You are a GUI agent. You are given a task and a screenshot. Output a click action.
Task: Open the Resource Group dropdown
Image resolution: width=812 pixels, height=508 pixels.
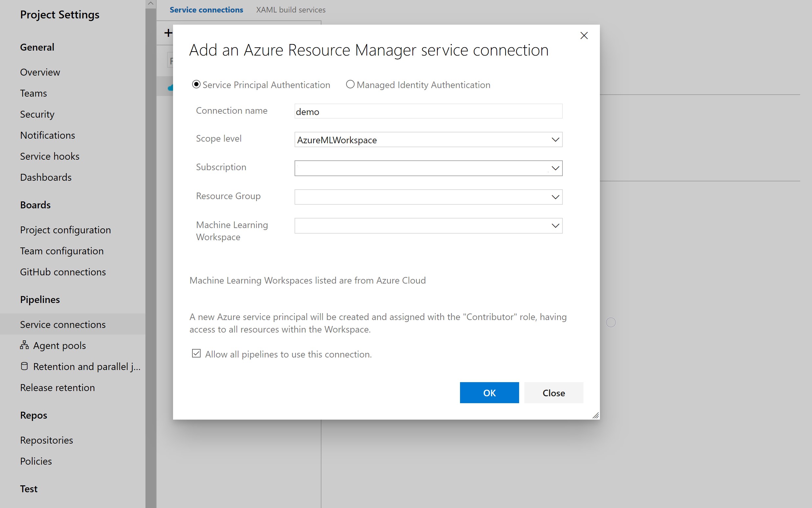[x=555, y=197]
